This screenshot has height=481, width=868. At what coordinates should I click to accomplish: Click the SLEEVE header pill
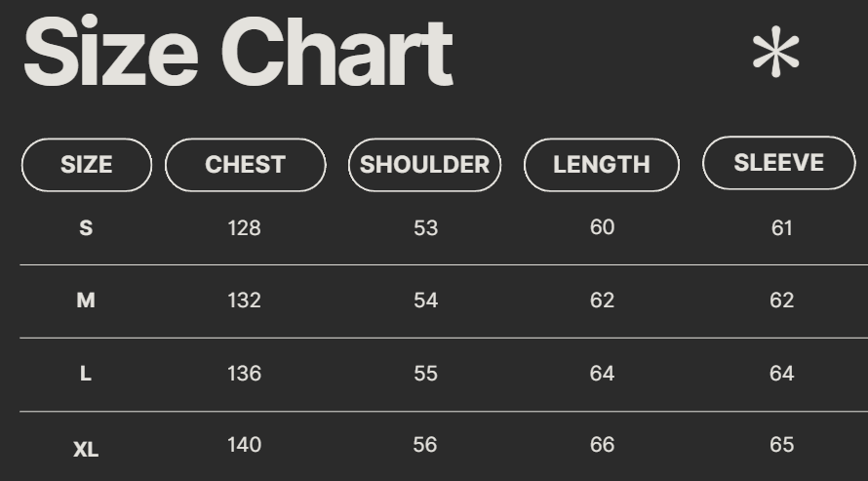click(x=779, y=163)
